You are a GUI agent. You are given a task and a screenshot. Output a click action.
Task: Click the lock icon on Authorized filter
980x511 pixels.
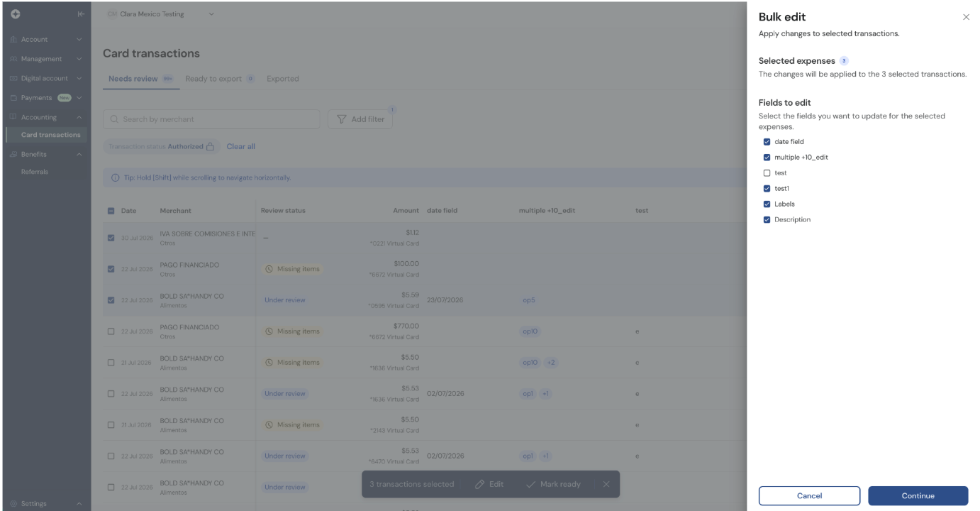click(x=210, y=147)
